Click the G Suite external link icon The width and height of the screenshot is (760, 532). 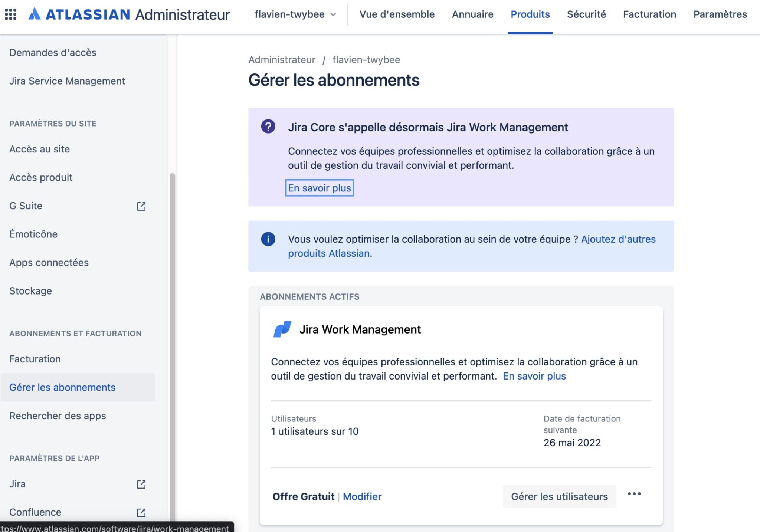point(141,206)
